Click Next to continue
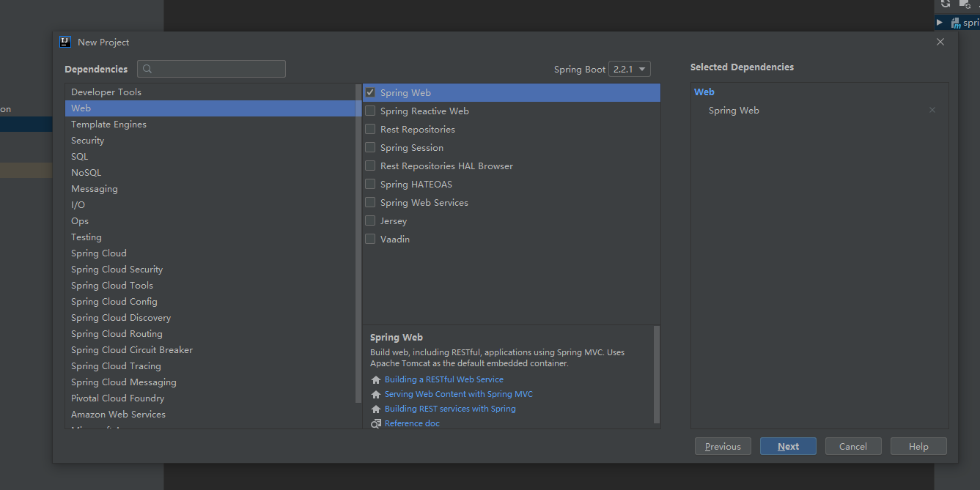The width and height of the screenshot is (980, 490). coord(788,446)
